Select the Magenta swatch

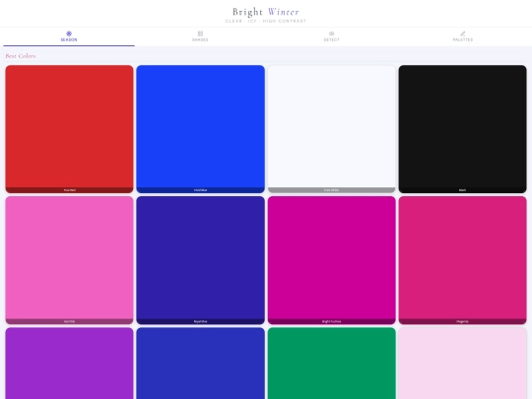pyautogui.click(x=463, y=260)
